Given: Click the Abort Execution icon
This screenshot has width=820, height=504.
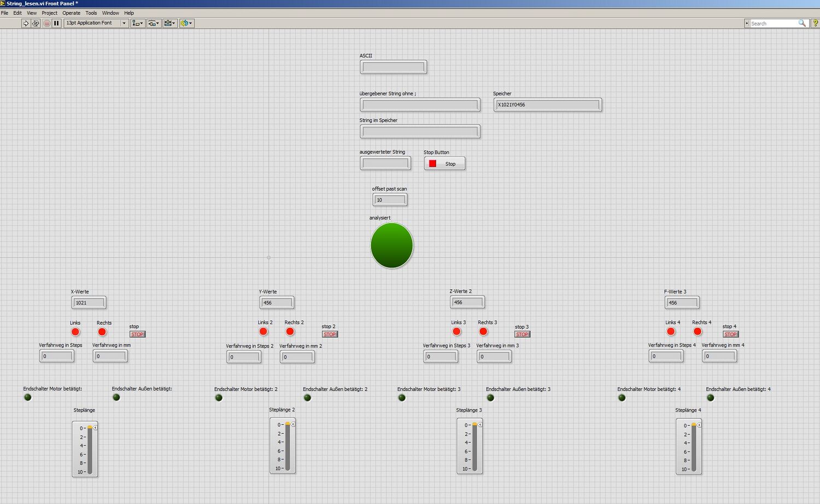Looking at the screenshot, I should pyautogui.click(x=46, y=23).
